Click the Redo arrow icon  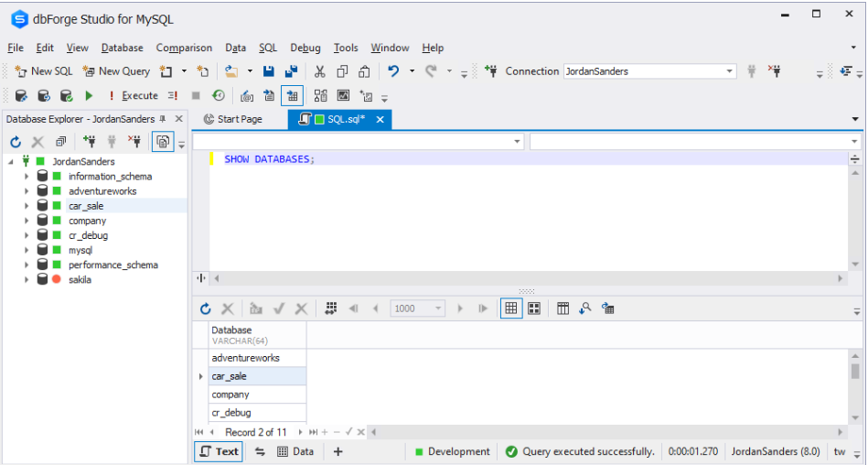click(431, 71)
